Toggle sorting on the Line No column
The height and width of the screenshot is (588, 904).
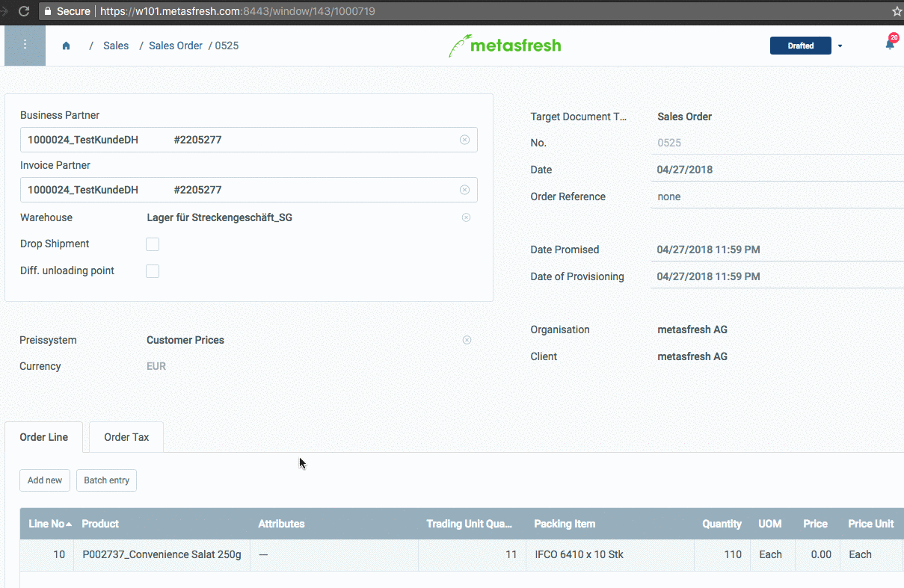pyautogui.click(x=49, y=524)
